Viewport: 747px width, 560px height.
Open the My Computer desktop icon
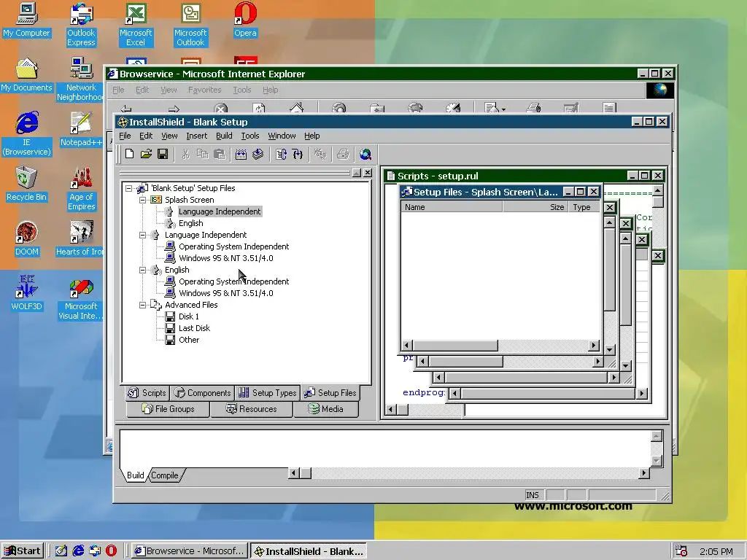pyautogui.click(x=26, y=20)
